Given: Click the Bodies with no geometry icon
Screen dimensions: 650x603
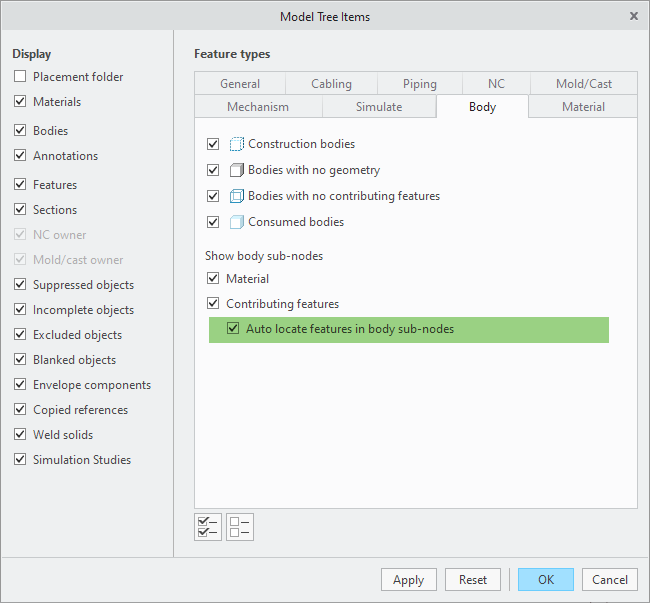Looking at the screenshot, I should click(x=237, y=170).
